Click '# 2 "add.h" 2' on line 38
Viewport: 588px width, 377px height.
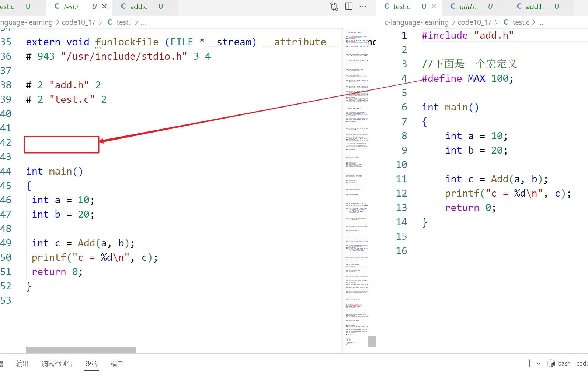(63, 85)
